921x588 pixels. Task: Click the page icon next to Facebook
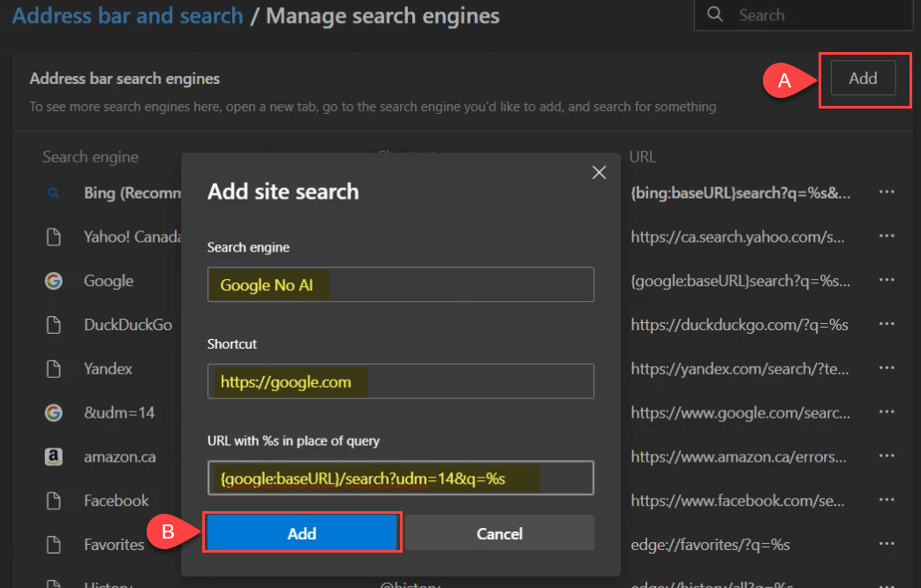54,501
